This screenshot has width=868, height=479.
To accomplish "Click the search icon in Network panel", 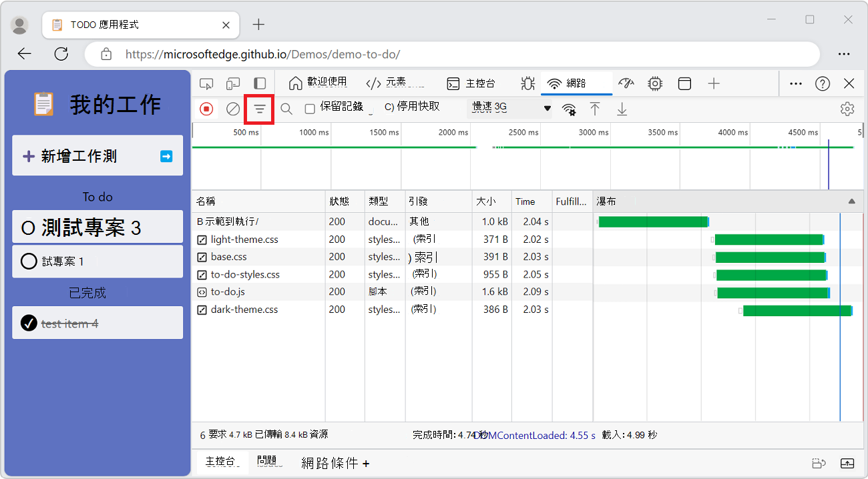I will tap(286, 108).
